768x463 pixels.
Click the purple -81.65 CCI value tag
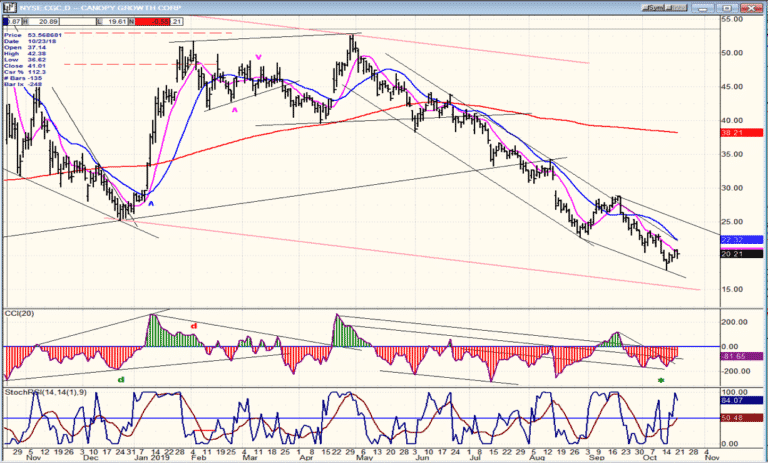pos(742,356)
